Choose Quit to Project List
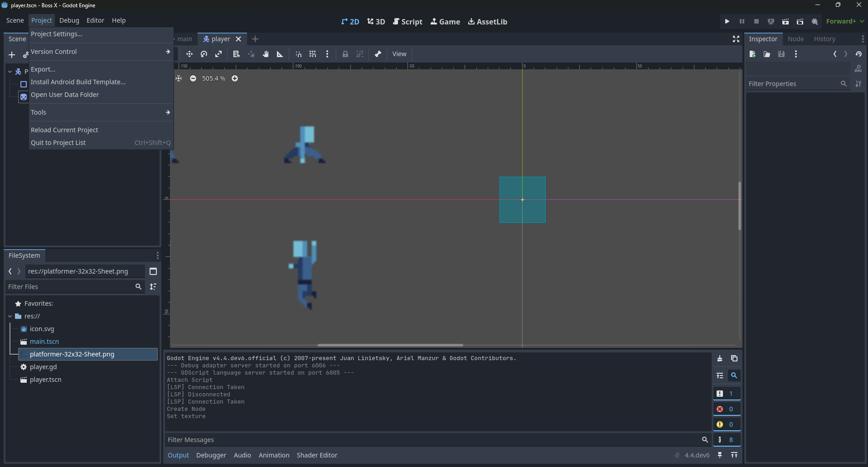This screenshot has width=868, height=467. 101,143
